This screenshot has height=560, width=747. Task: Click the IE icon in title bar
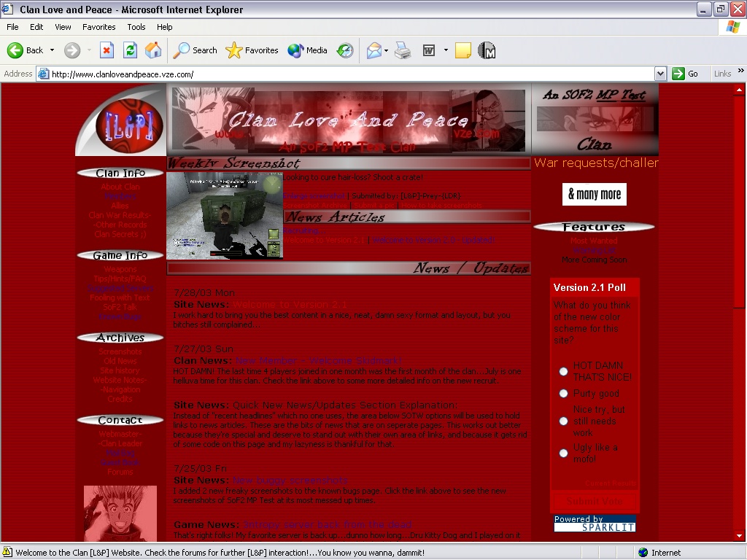tap(7, 9)
